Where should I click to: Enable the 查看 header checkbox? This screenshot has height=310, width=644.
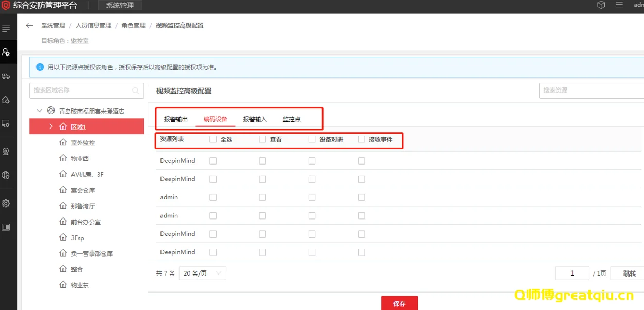262,139
